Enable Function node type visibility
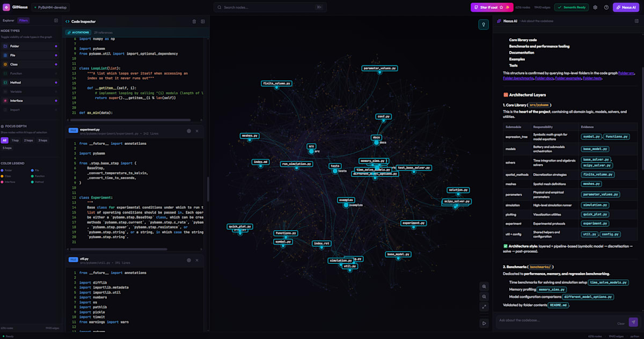The image size is (644, 339). click(30, 73)
